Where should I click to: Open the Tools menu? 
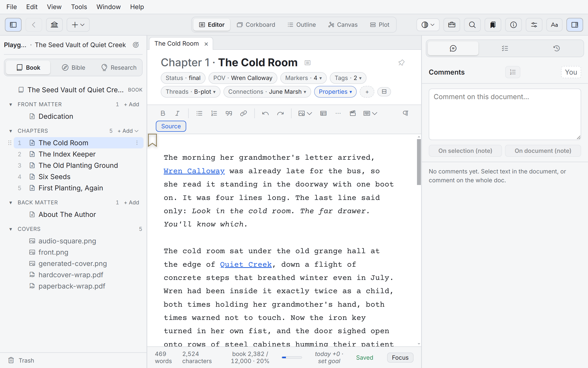click(79, 7)
